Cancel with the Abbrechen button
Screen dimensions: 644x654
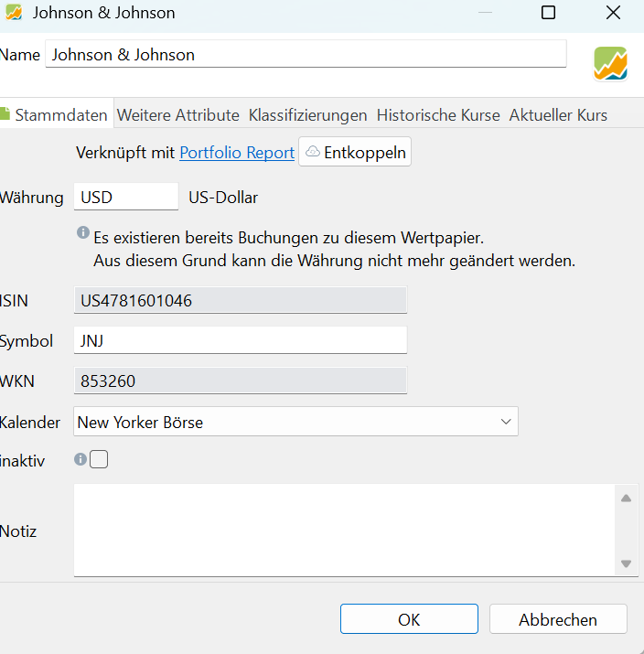tap(558, 619)
